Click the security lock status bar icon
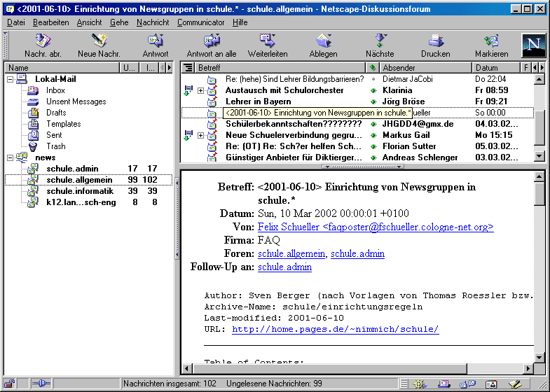This screenshot has height=392, width=550. point(10,384)
